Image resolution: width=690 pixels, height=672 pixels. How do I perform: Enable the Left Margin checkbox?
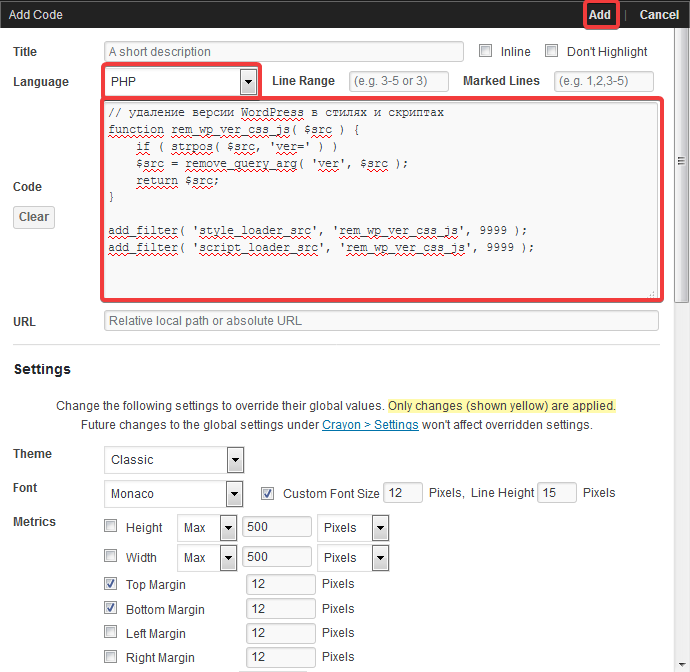pyautogui.click(x=110, y=632)
